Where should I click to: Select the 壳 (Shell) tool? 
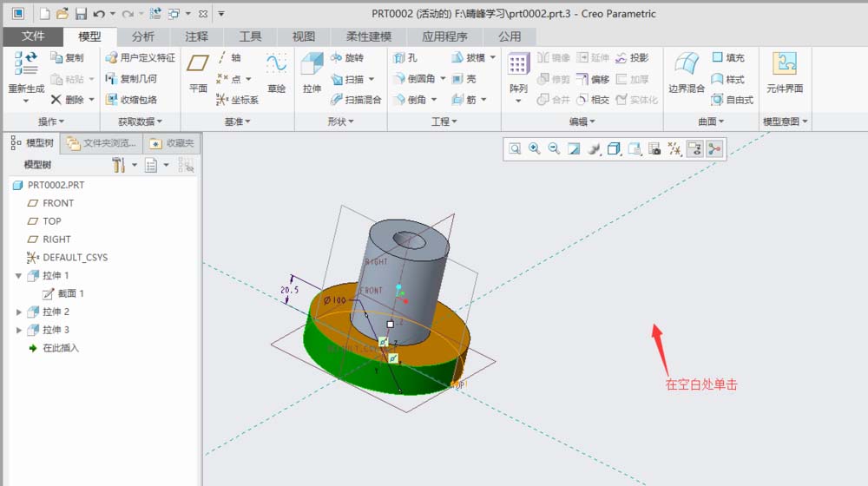[x=464, y=79]
